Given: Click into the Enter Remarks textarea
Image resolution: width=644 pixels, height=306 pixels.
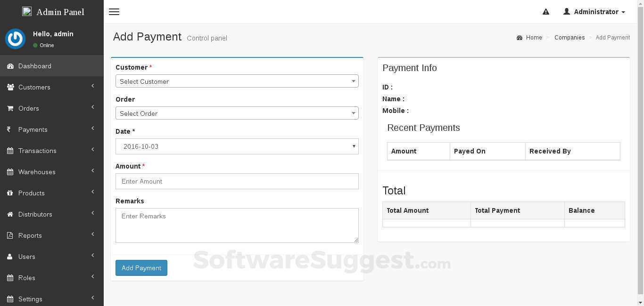Looking at the screenshot, I should point(237,225).
